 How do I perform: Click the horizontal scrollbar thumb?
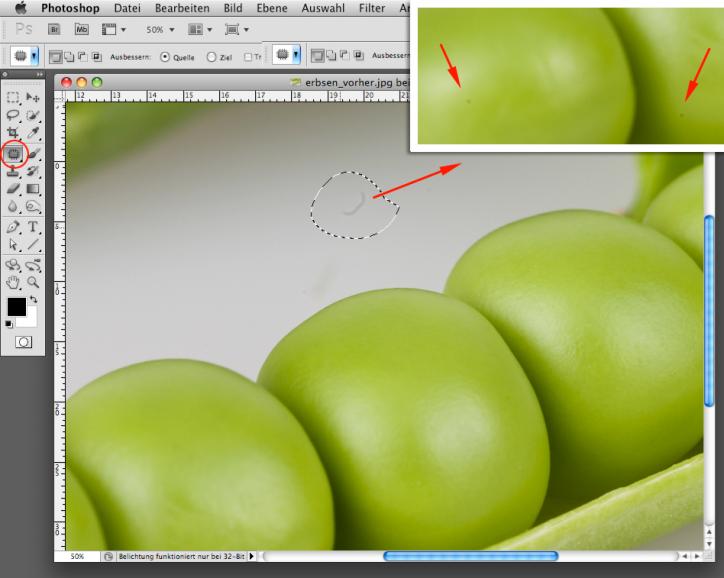tap(471, 556)
